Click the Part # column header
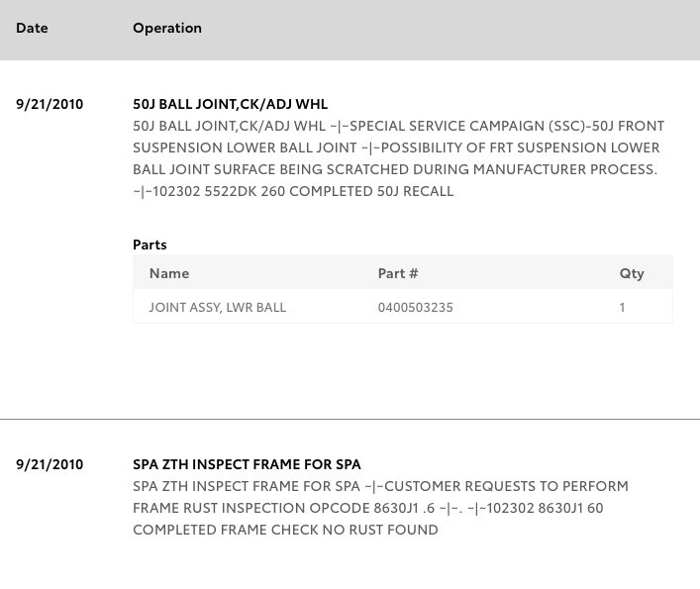This screenshot has height=589, width=700. coord(398,273)
